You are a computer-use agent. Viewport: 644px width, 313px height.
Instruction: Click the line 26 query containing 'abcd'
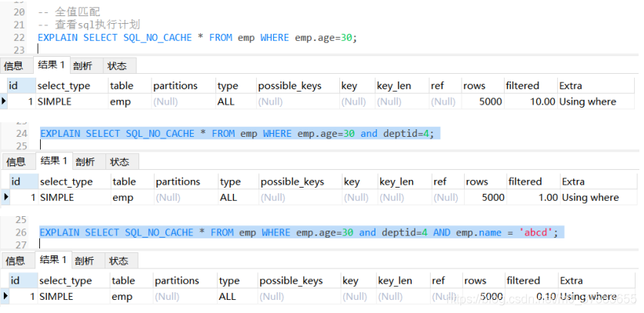tap(301, 232)
